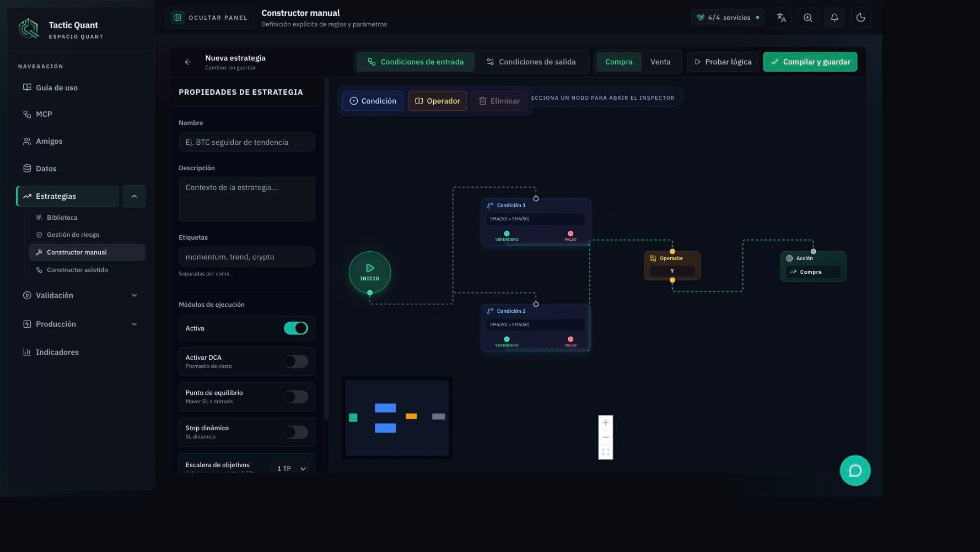Zoom out the canvas with minus
980x552 pixels.
[x=606, y=437]
